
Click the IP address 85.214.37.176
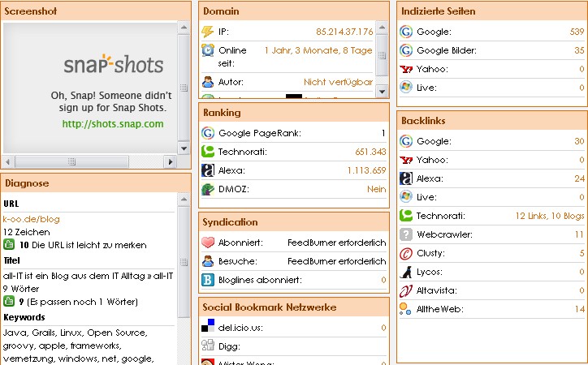click(x=344, y=32)
